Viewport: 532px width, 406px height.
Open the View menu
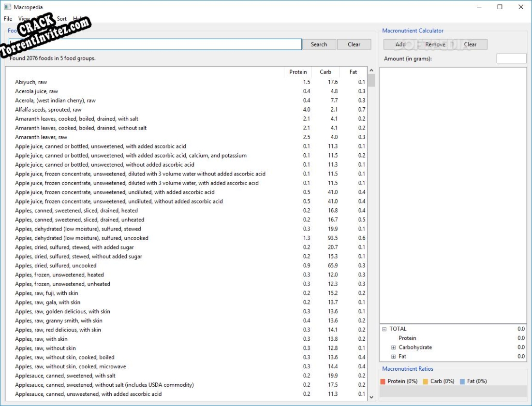coord(23,18)
